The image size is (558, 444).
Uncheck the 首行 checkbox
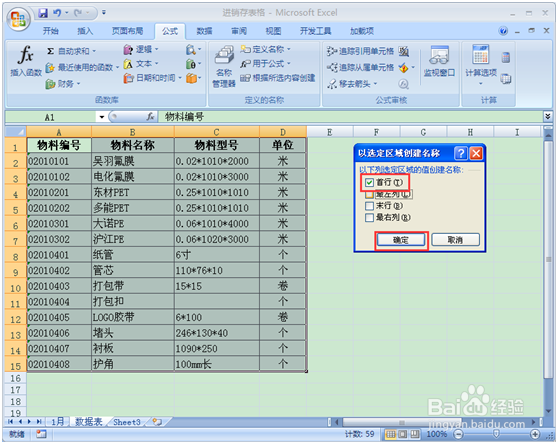pos(369,183)
